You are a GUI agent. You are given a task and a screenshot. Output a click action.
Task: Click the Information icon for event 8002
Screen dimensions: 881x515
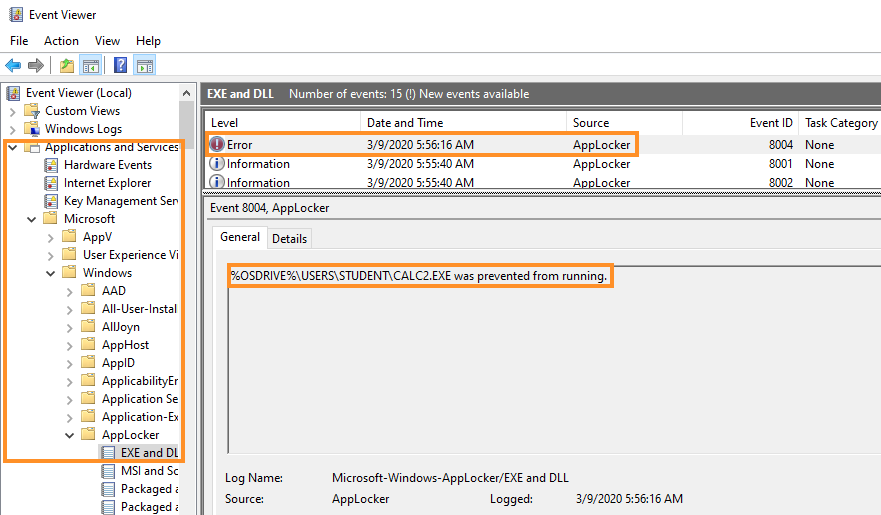(217, 182)
